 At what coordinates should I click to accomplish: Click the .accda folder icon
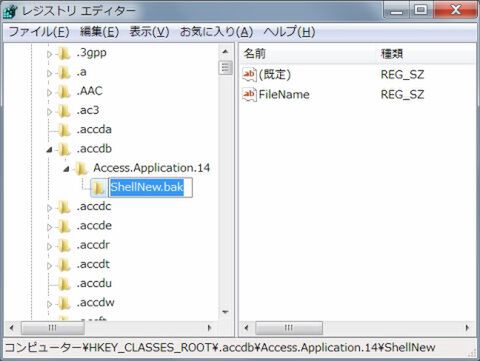tap(64, 130)
